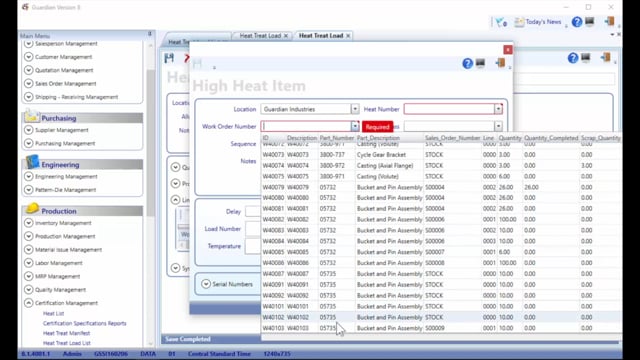The width and height of the screenshot is (640, 360).
Task: Click the monitor icon in top application toolbar
Action: click(x=589, y=21)
